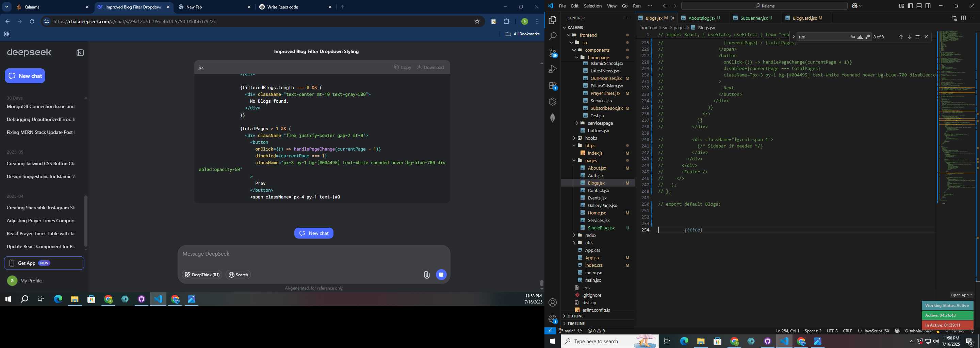This screenshot has width=980, height=348.
Task: Click Get App button in DeepSeek
Action: click(x=44, y=263)
